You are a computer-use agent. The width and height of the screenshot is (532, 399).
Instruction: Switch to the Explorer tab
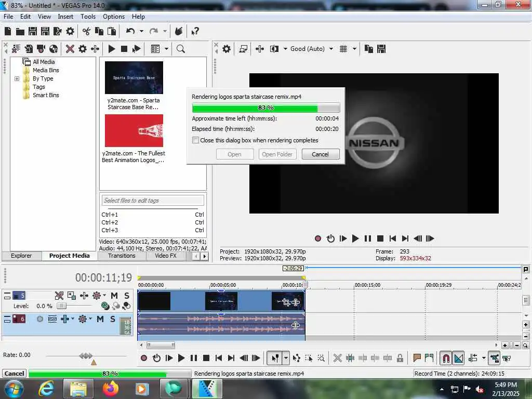click(x=21, y=256)
